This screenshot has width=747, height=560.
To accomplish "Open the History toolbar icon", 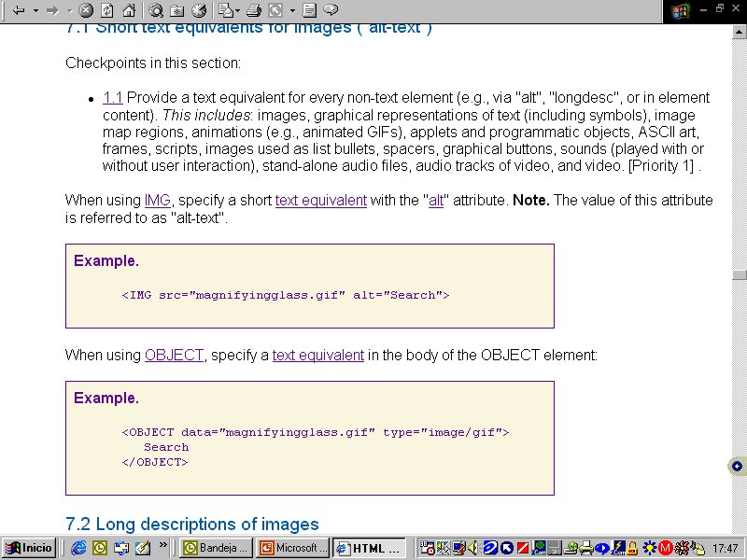I will click(199, 11).
